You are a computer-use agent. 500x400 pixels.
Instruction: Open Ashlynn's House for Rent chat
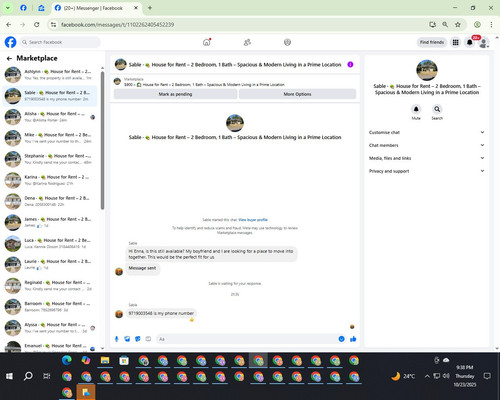coord(50,75)
